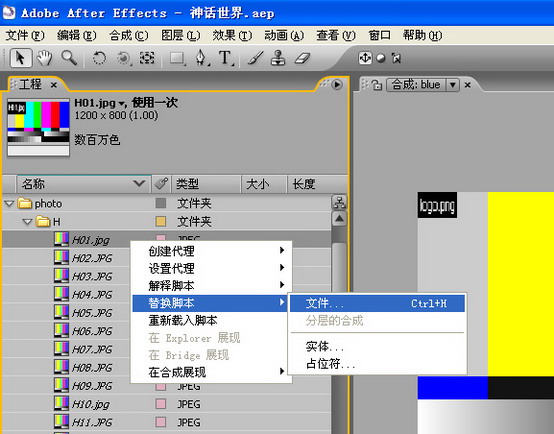The width and height of the screenshot is (554, 434).
Task: Click the 大小 column header
Action: 264,184
